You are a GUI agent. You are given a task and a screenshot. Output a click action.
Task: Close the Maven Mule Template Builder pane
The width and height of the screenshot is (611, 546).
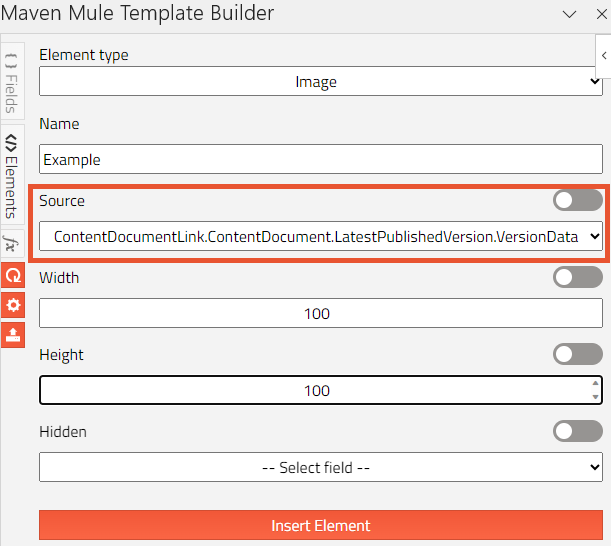point(602,14)
